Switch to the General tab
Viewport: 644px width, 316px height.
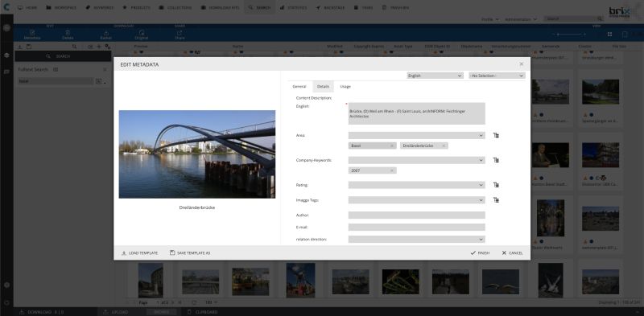point(299,87)
